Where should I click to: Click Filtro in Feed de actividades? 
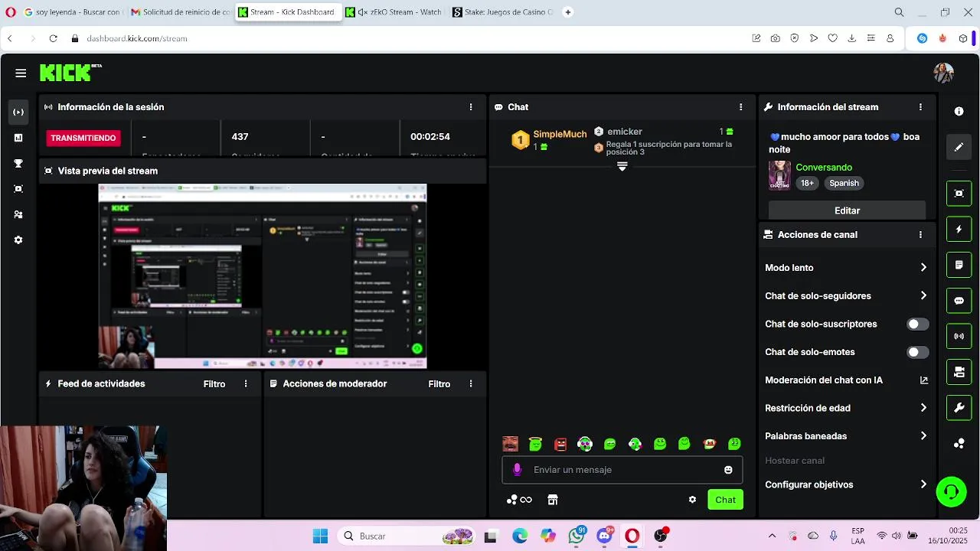point(214,384)
